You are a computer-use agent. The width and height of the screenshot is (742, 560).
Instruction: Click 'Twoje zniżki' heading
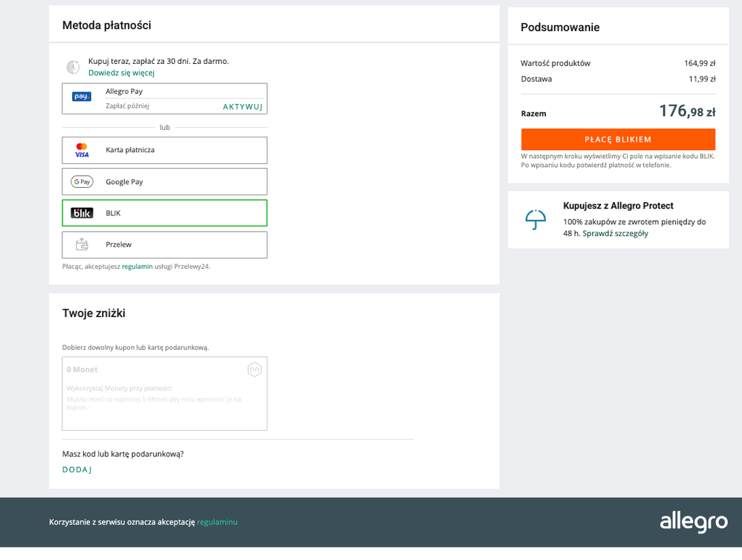tap(94, 313)
